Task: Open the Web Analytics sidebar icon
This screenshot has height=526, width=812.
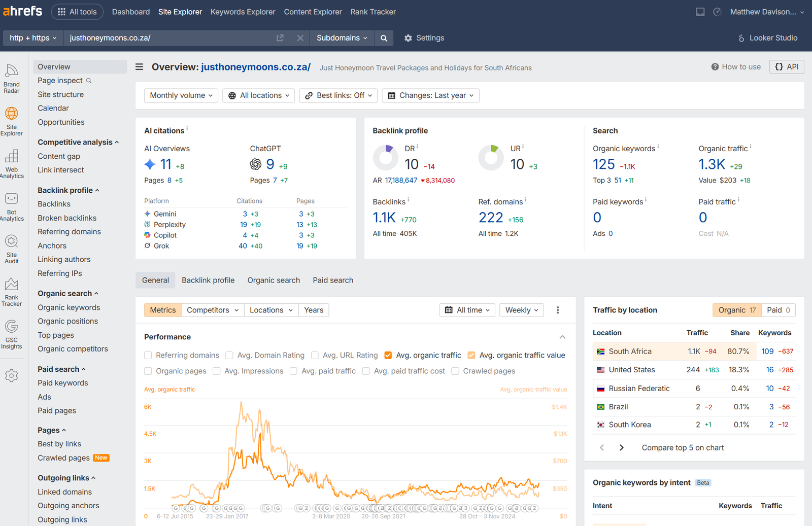Action: (x=12, y=164)
